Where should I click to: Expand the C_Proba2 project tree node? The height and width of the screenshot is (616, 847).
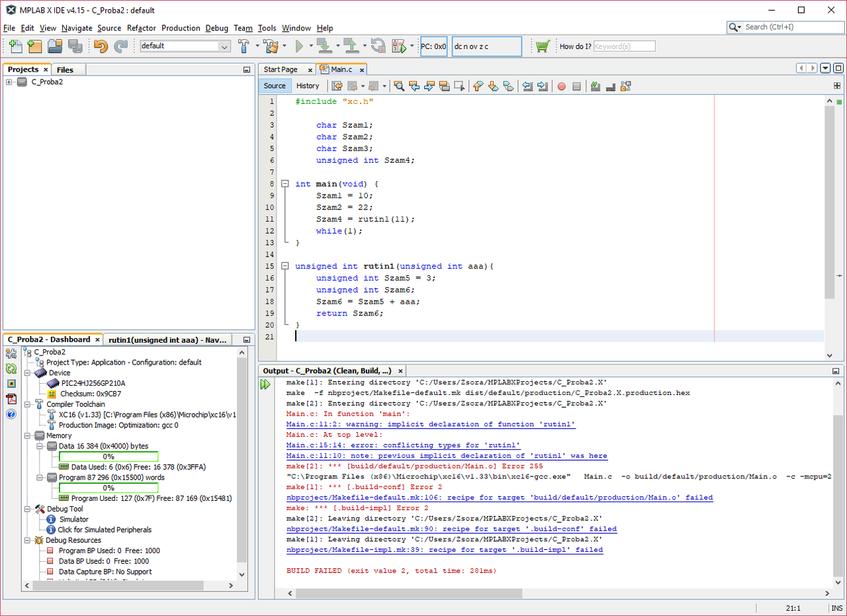point(9,82)
